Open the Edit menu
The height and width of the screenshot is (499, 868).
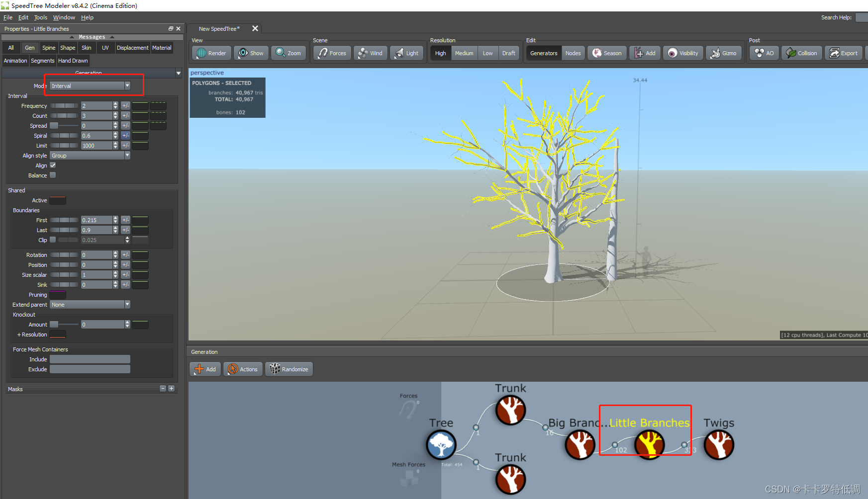pos(23,17)
